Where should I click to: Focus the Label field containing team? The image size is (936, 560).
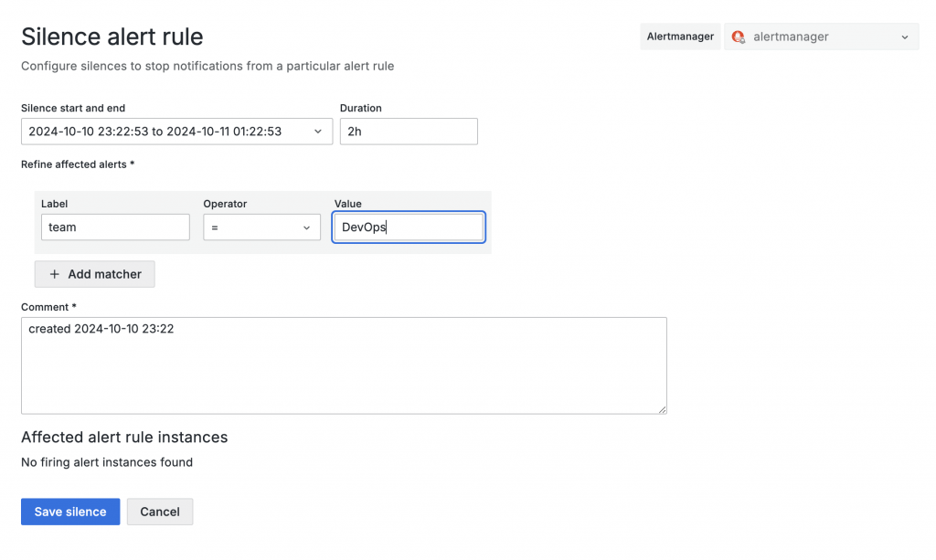click(x=115, y=227)
